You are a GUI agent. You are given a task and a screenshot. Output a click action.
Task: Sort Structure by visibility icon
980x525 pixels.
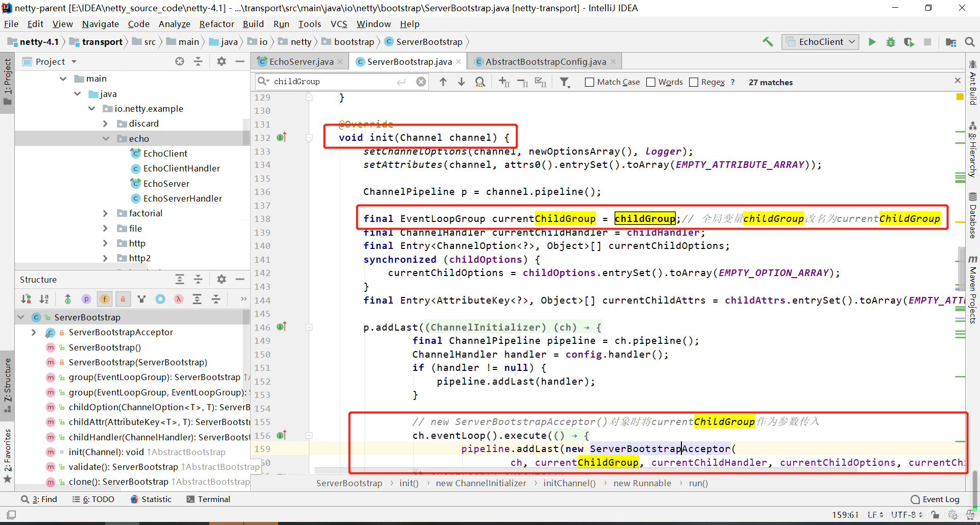(26, 299)
